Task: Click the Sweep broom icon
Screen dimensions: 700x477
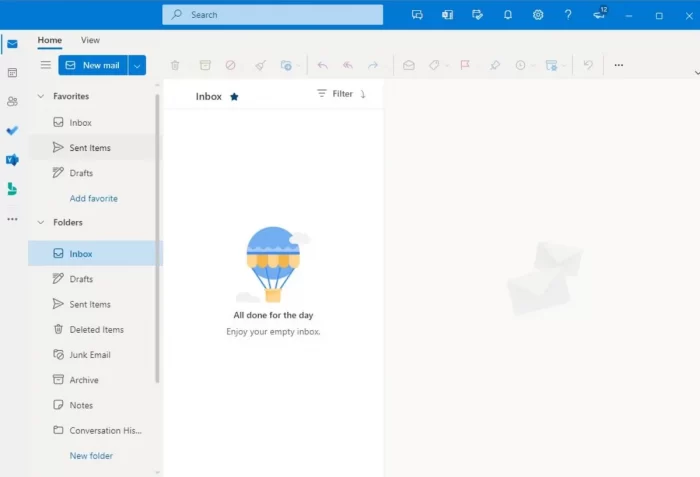Action: click(260, 65)
